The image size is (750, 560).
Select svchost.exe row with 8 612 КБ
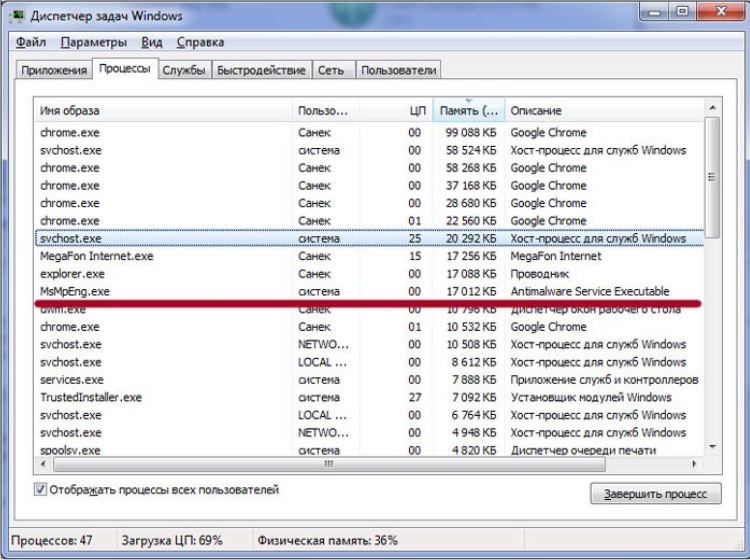click(369, 362)
